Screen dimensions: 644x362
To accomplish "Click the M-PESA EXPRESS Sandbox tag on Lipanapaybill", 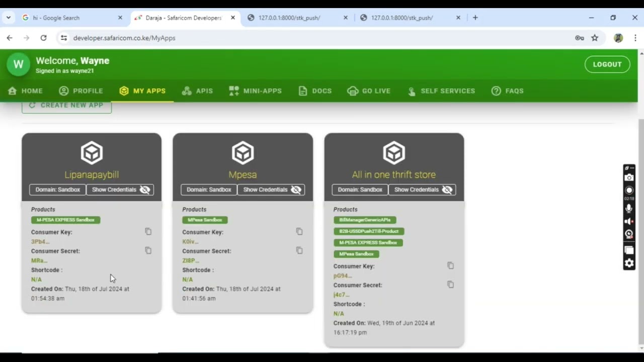I will 65,220.
